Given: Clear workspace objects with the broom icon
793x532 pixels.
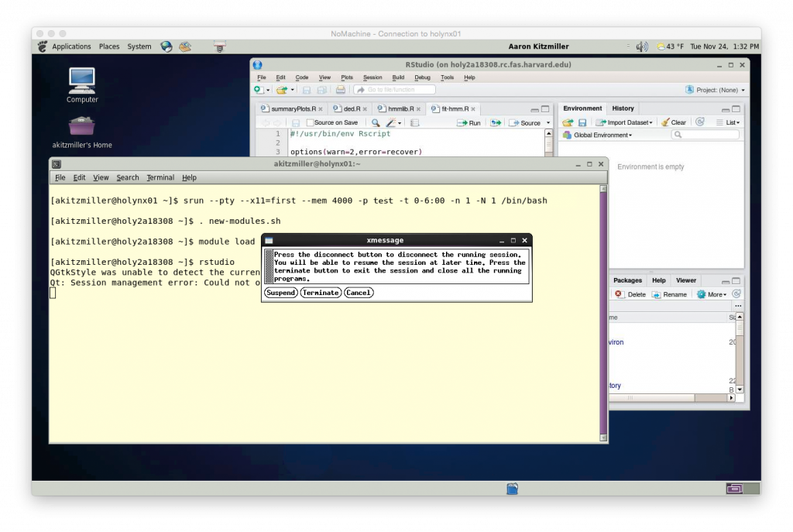Looking at the screenshot, I should point(664,122).
